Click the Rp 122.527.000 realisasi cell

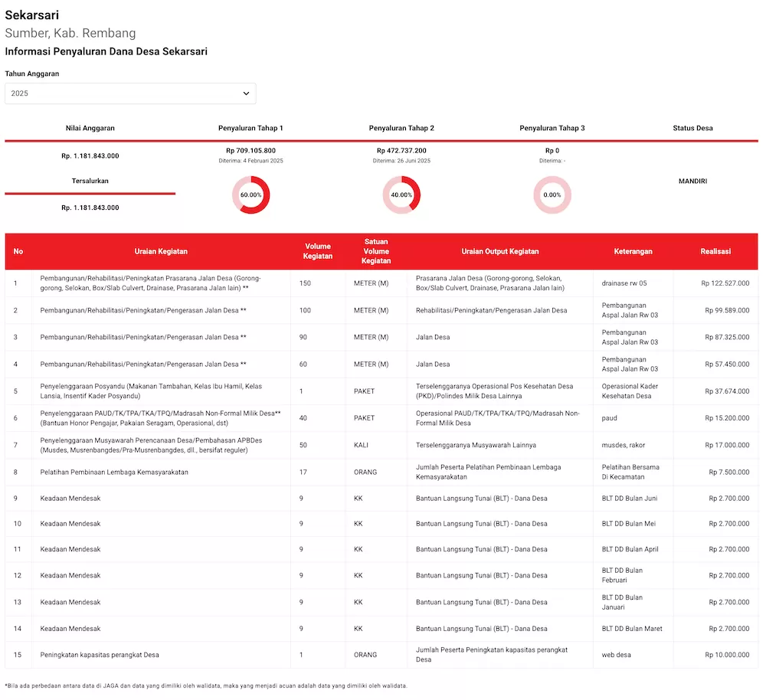(x=725, y=283)
